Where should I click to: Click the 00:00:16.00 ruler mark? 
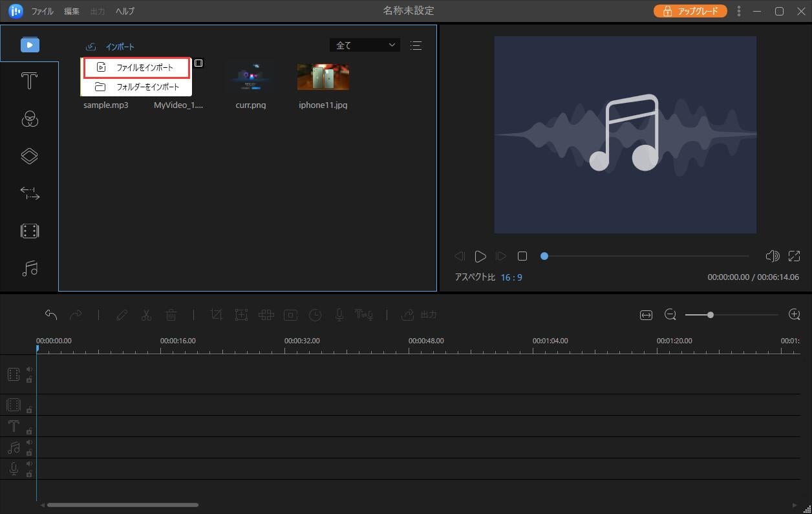[x=178, y=341]
